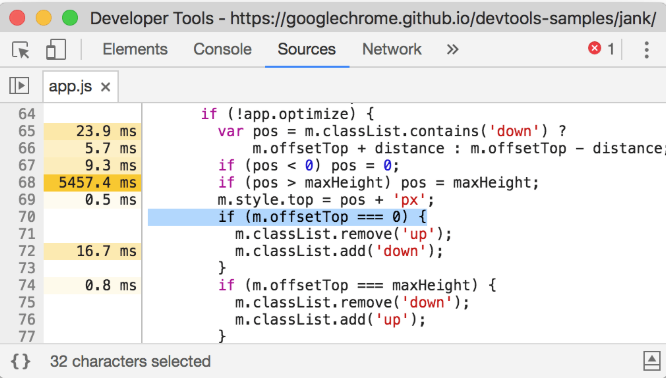Image resolution: width=666 pixels, height=378 pixels.
Task: Expand the more tabs chevron
Action: point(452,49)
